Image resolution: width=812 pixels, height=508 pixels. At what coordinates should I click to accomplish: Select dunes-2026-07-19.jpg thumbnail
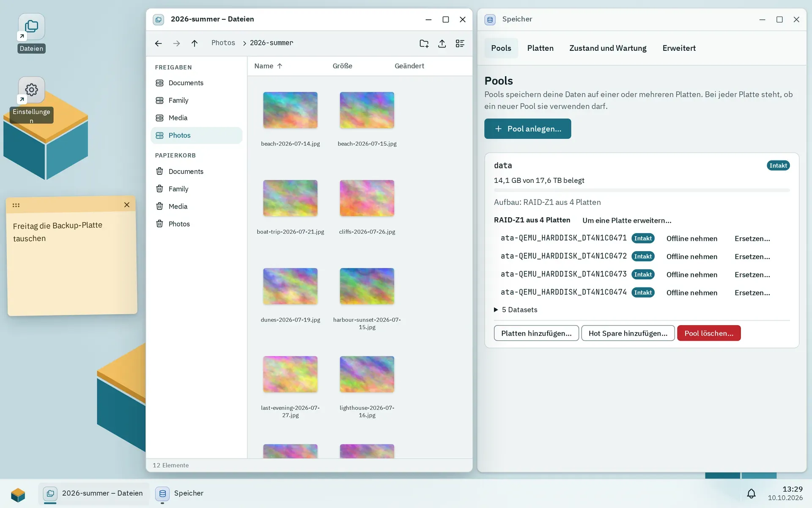point(290,286)
